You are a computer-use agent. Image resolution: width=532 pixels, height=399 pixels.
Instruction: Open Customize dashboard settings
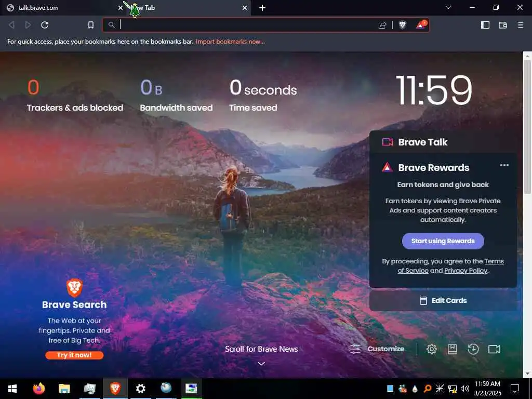(x=377, y=349)
